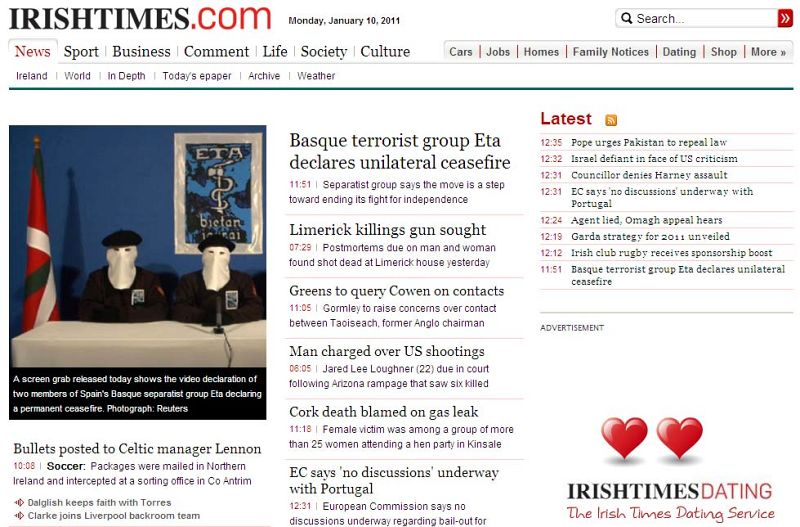Open the News tab

pos(33,52)
